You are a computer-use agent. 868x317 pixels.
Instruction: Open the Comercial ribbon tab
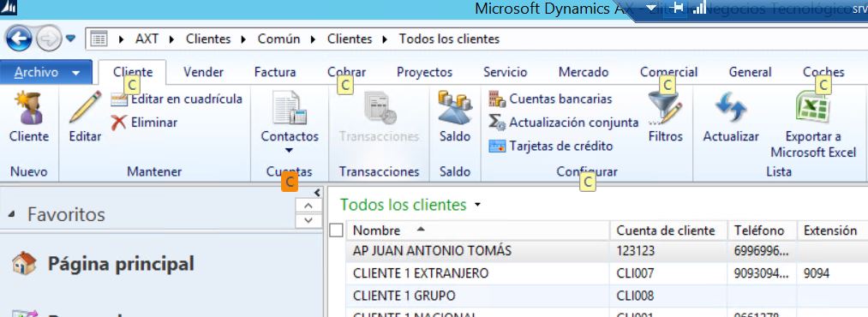668,72
